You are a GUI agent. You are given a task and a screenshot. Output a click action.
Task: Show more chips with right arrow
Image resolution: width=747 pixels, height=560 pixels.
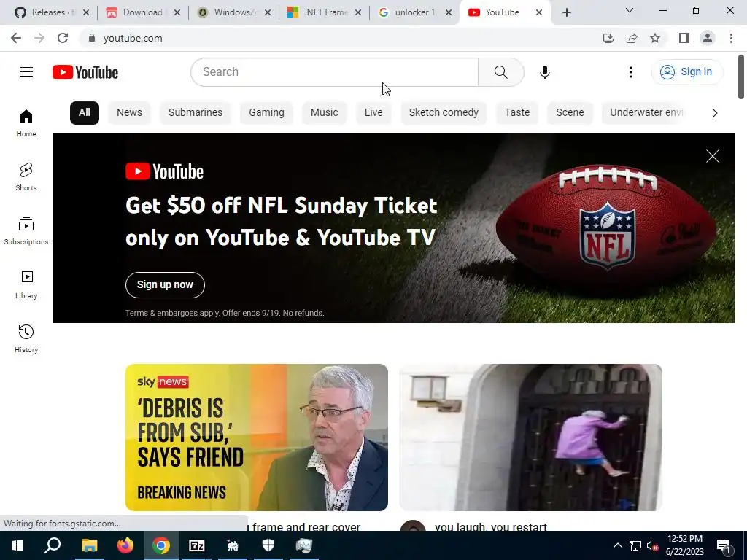[x=714, y=113]
